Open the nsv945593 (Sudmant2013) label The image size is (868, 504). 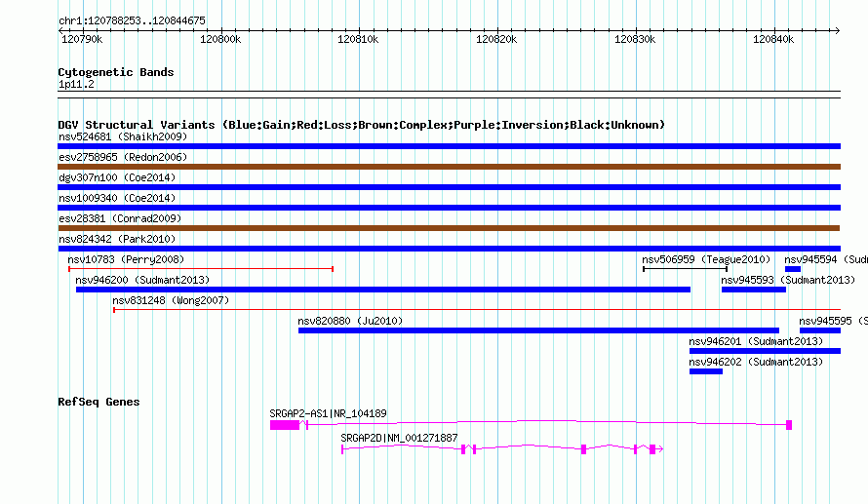tap(788, 280)
